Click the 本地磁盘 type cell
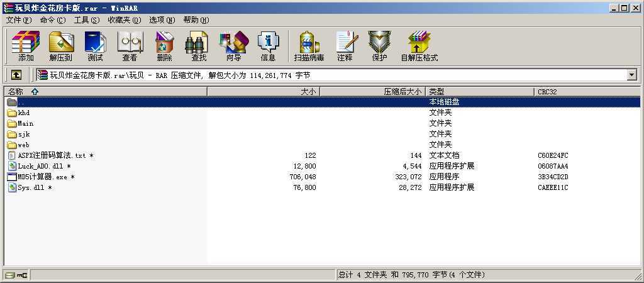The width and height of the screenshot is (644, 283). [x=445, y=102]
